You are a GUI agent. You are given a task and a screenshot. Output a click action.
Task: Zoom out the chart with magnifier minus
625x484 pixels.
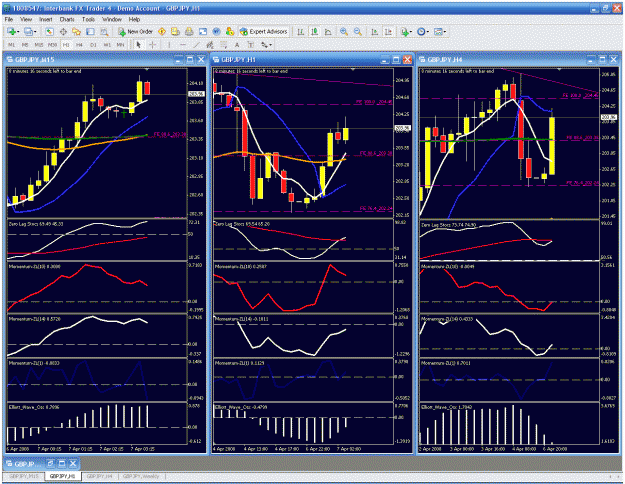(x=358, y=31)
